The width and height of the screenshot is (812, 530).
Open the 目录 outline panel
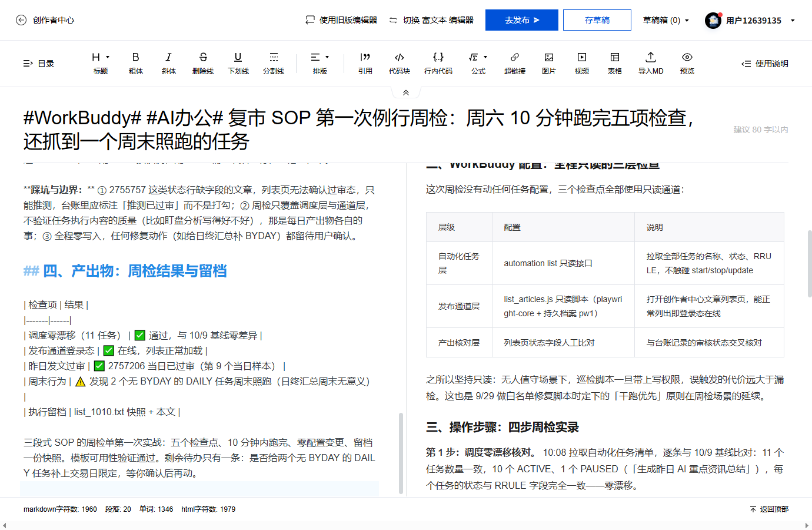tap(39, 64)
